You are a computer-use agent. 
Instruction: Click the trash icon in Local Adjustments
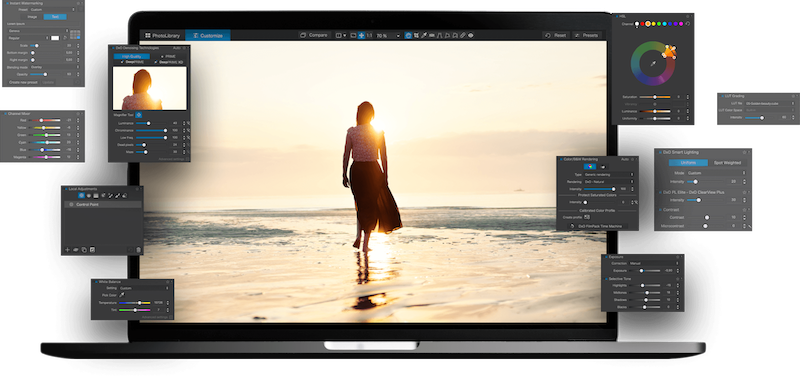(138, 250)
